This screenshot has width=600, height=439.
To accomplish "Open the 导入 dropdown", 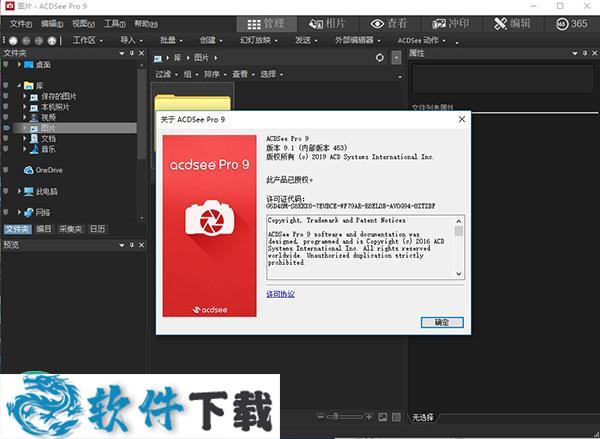I will 131,40.
